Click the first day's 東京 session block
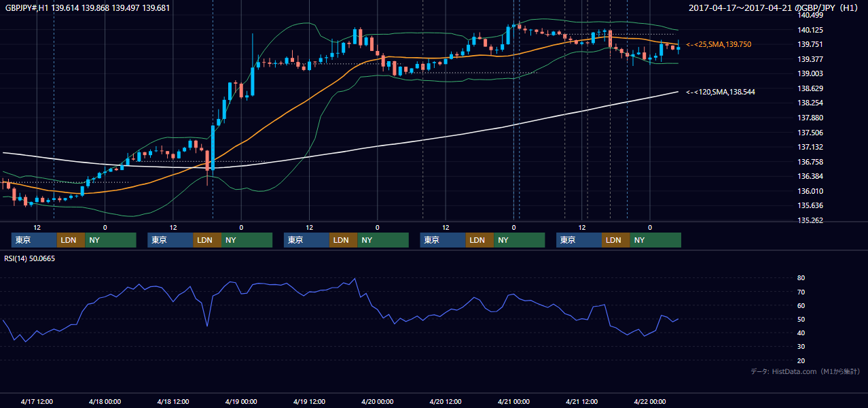This screenshot has width=868, height=408. (x=34, y=240)
